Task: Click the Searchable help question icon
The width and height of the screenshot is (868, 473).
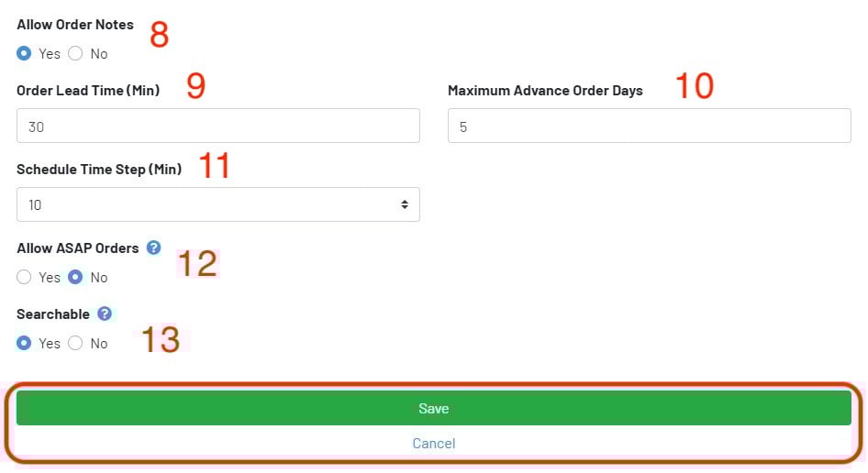Action: point(105,313)
